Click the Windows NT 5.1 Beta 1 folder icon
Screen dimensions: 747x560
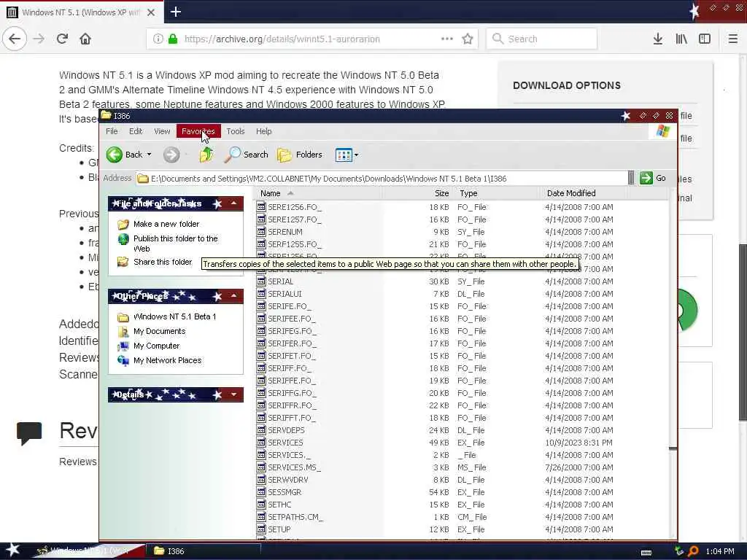point(123,316)
